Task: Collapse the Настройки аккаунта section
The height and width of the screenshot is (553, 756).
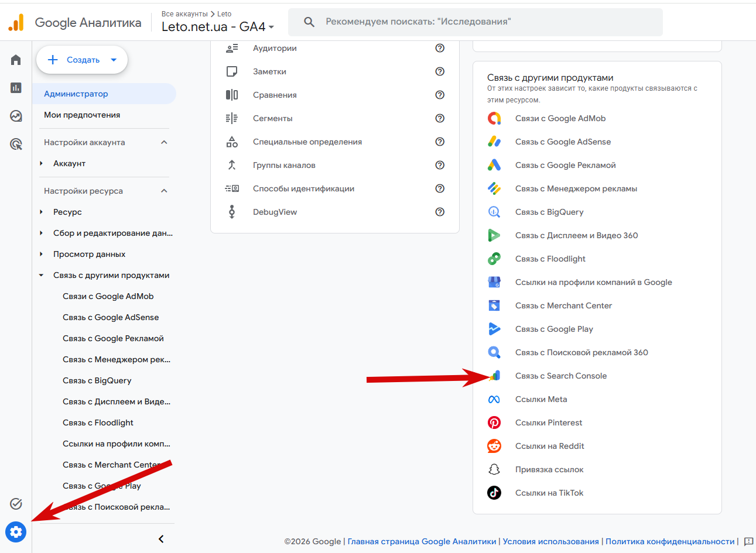Action: point(164,142)
